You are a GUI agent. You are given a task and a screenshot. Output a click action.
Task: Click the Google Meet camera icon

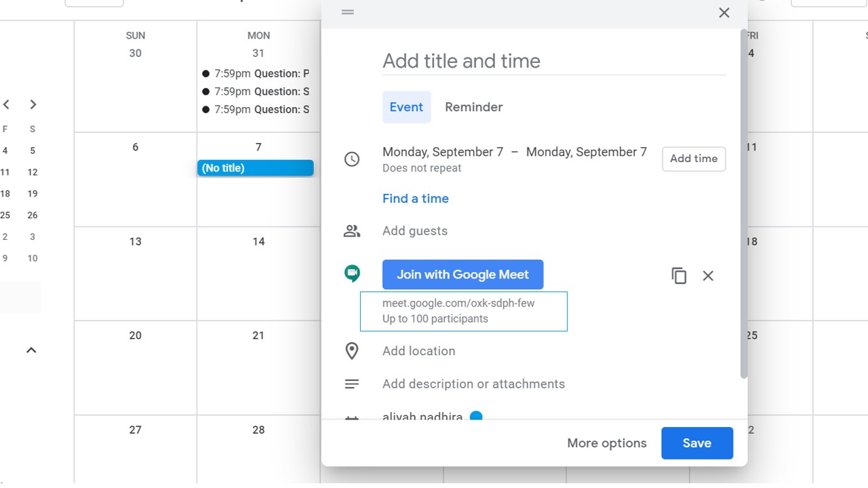tap(352, 273)
